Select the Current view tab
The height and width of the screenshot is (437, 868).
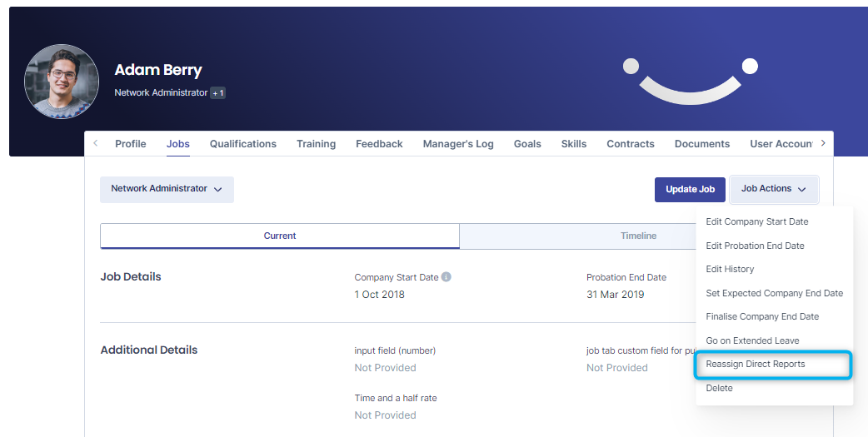(x=280, y=236)
